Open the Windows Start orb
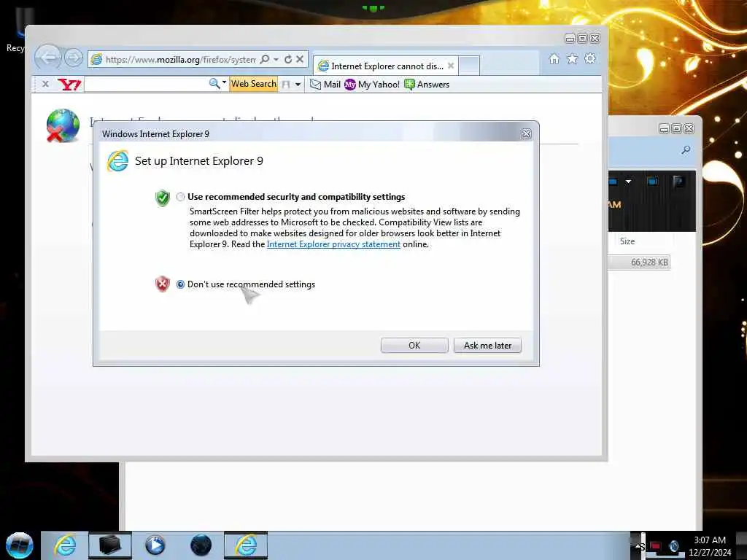 click(20, 545)
